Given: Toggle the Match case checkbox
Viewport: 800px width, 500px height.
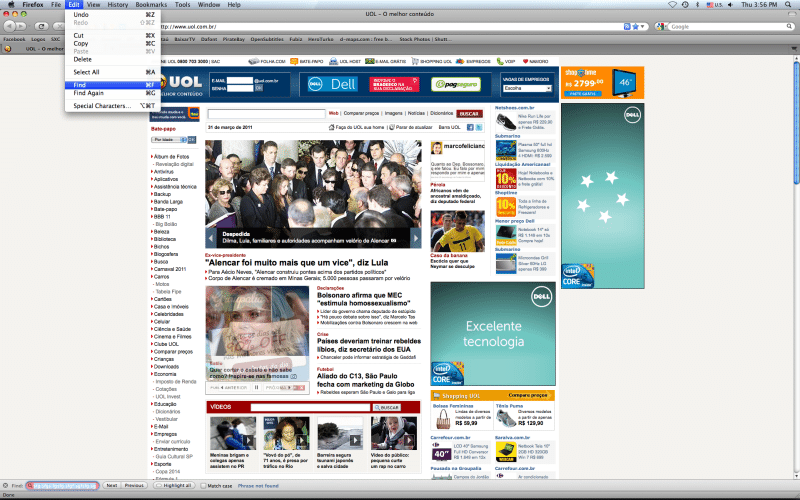Looking at the screenshot, I should pos(203,486).
